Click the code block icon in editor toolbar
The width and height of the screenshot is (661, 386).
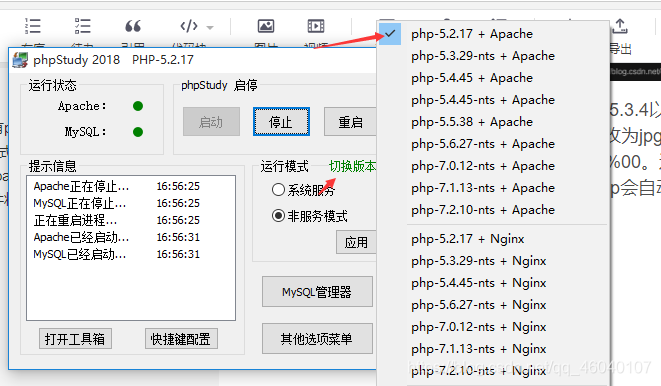[189, 26]
